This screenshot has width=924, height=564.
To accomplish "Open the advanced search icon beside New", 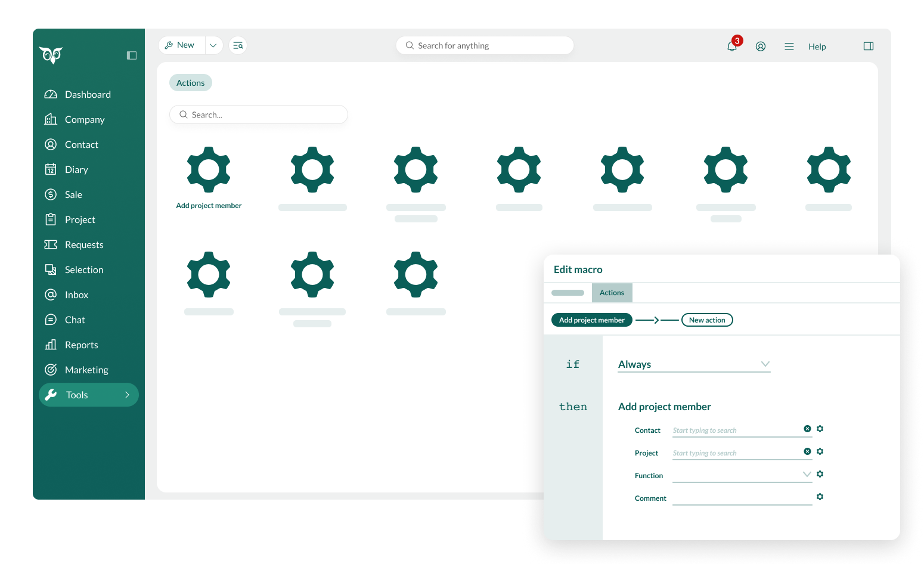I will (x=238, y=45).
